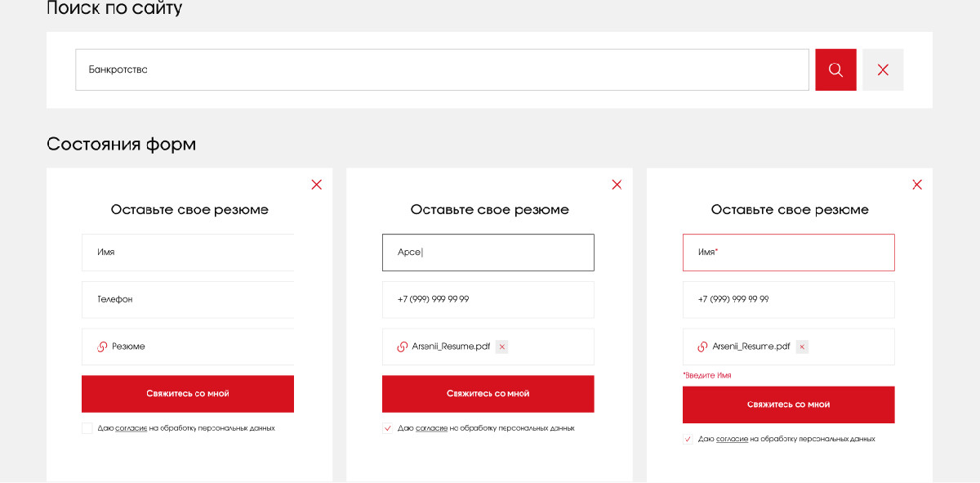The image size is (980, 483).
Task: Close the first resume form with X
Action: [x=317, y=185]
